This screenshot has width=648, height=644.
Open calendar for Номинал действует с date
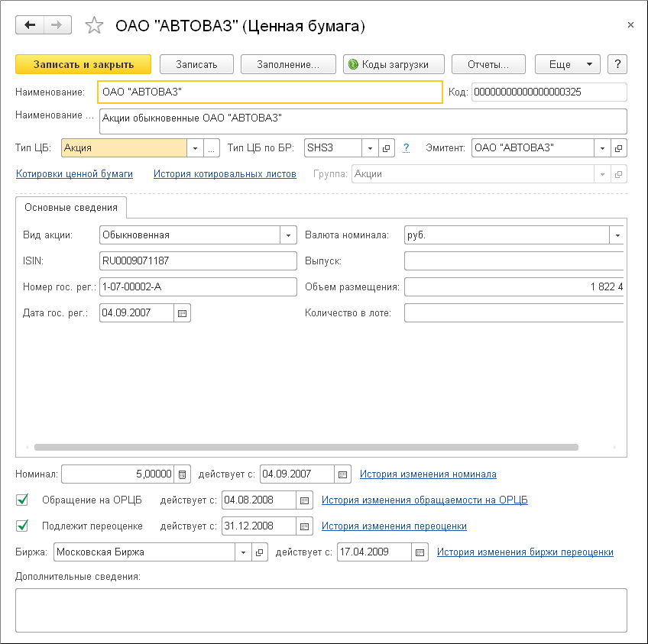point(342,474)
